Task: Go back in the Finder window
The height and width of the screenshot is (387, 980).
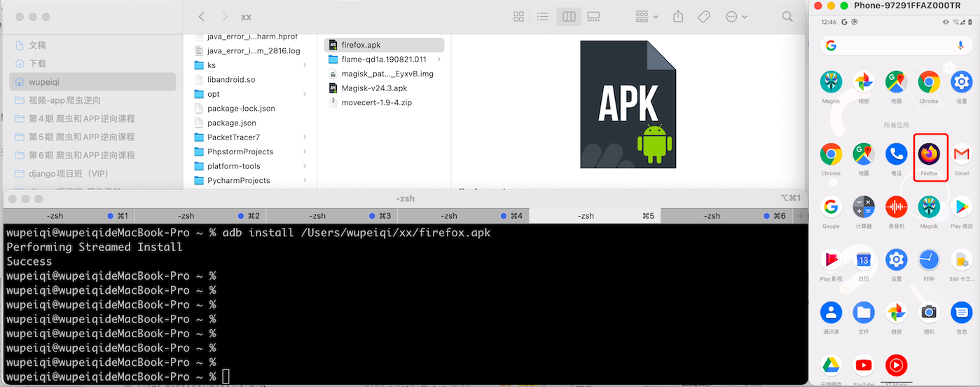Action: point(202,17)
